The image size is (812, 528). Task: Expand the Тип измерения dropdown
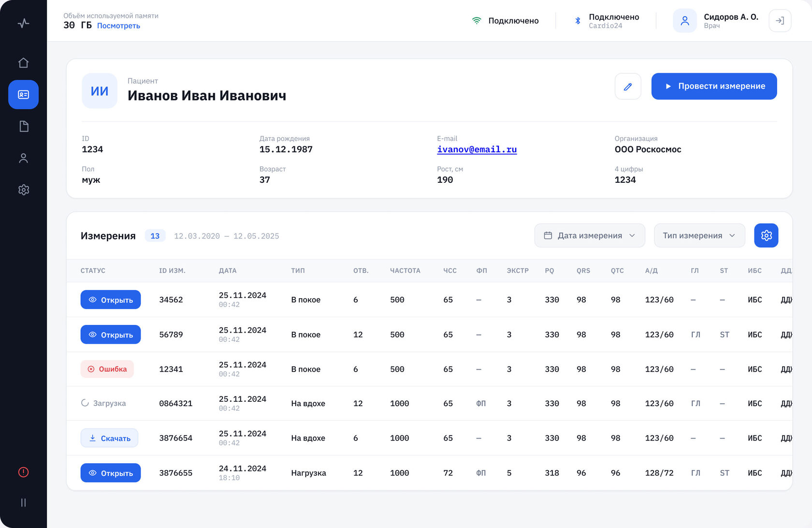[x=699, y=235]
